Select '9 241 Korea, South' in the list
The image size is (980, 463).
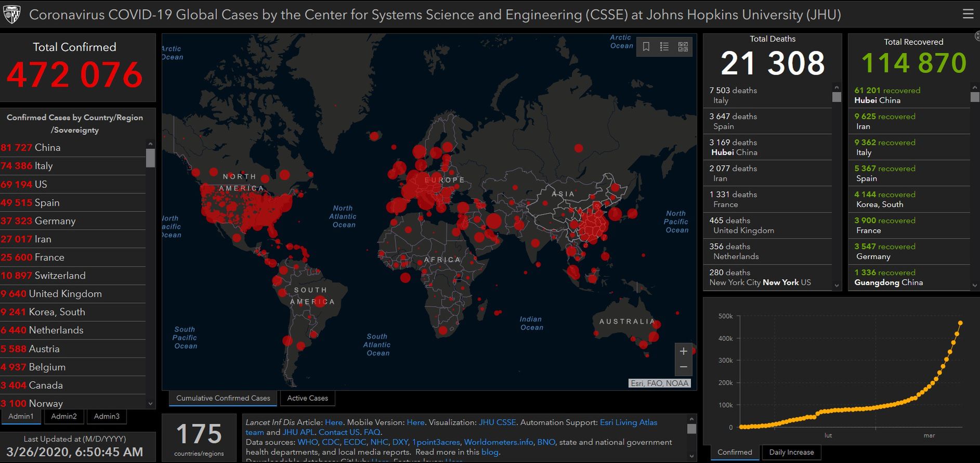pyautogui.click(x=73, y=312)
